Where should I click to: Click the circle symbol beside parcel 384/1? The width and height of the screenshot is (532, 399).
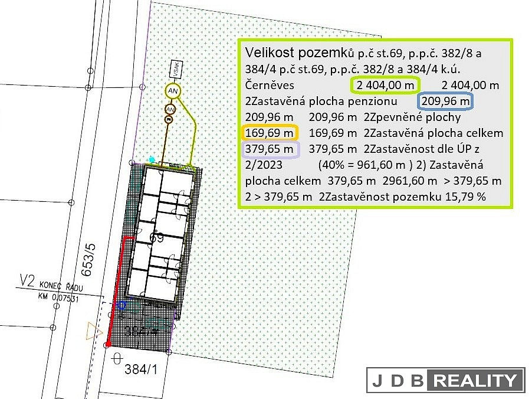tap(117, 358)
